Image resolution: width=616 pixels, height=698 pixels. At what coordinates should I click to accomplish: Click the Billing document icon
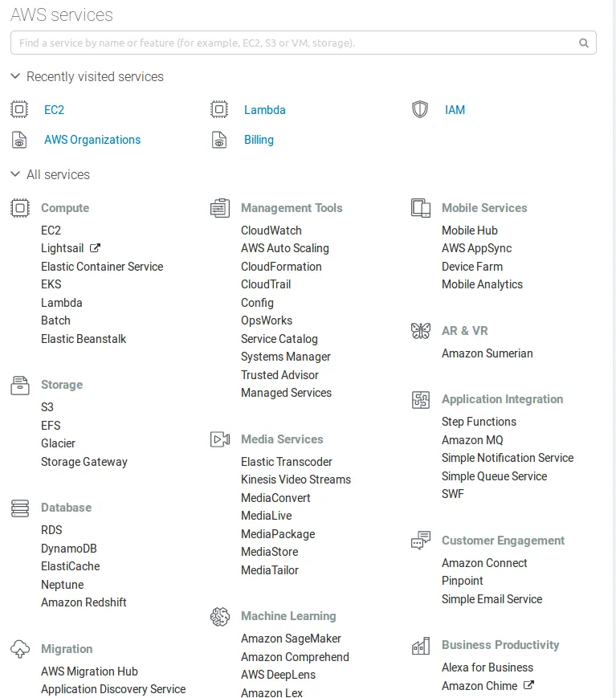pyautogui.click(x=219, y=140)
